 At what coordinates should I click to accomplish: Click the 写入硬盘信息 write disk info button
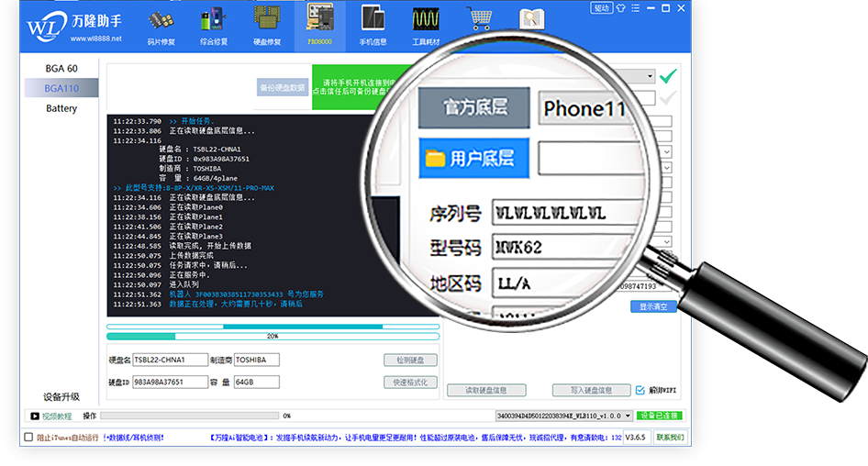tap(591, 390)
